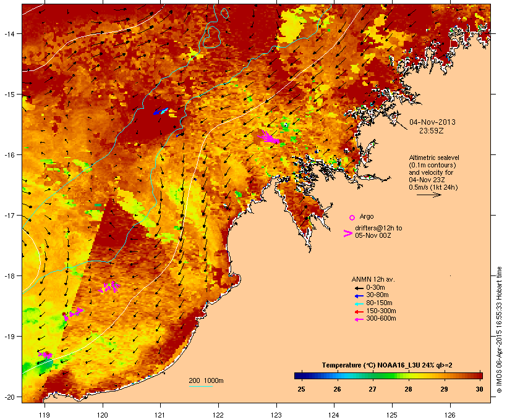The image size is (507, 420).
Task: Click the longitude axis label 122
Action: 218,415
